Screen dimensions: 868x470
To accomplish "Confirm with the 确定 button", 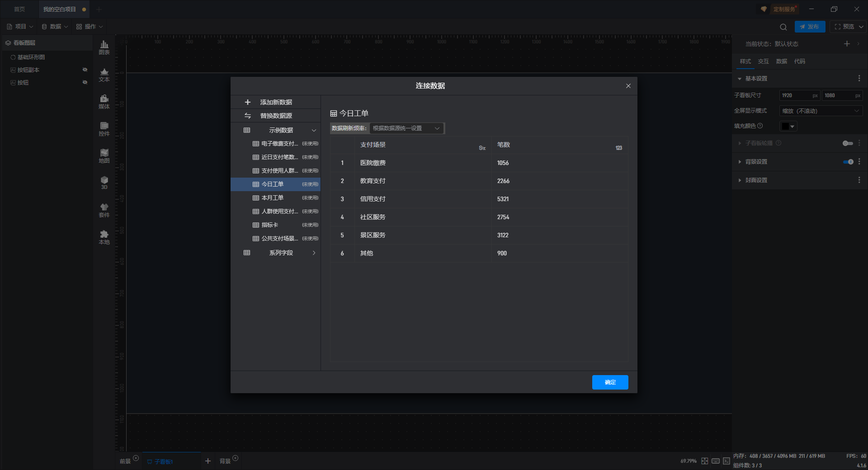I will click(x=610, y=382).
